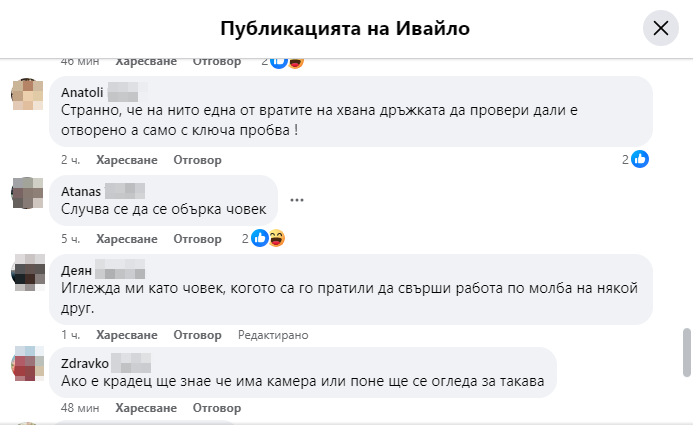Reply to Zdravko's comment via Отговор
The height and width of the screenshot is (429, 693).
pos(217,408)
